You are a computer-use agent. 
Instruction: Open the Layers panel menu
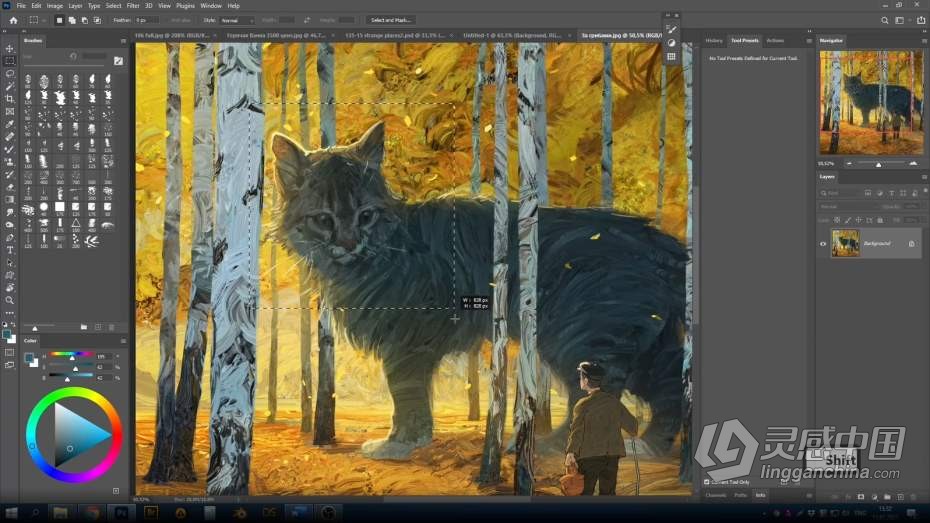(924, 177)
